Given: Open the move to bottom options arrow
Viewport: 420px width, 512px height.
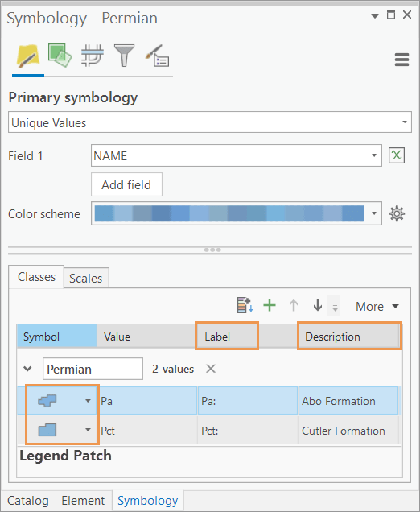Looking at the screenshot, I should pyautogui.click(x=335, y=306).
